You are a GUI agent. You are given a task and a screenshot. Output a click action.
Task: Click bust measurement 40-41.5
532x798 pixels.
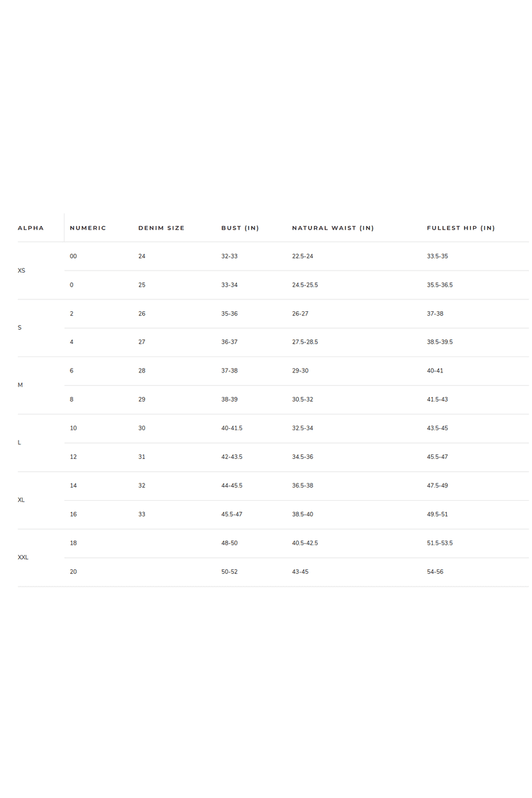point(231,428)
